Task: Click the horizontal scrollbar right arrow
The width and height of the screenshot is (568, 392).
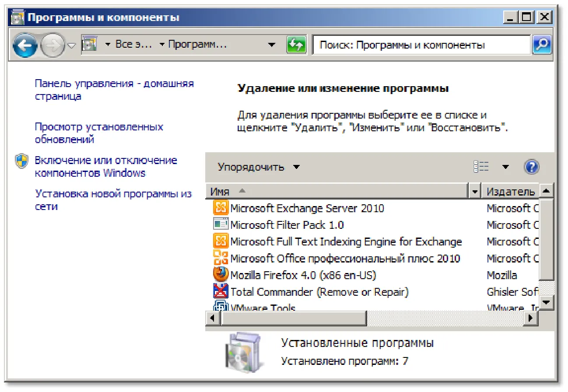Action: tap(531, 318)
